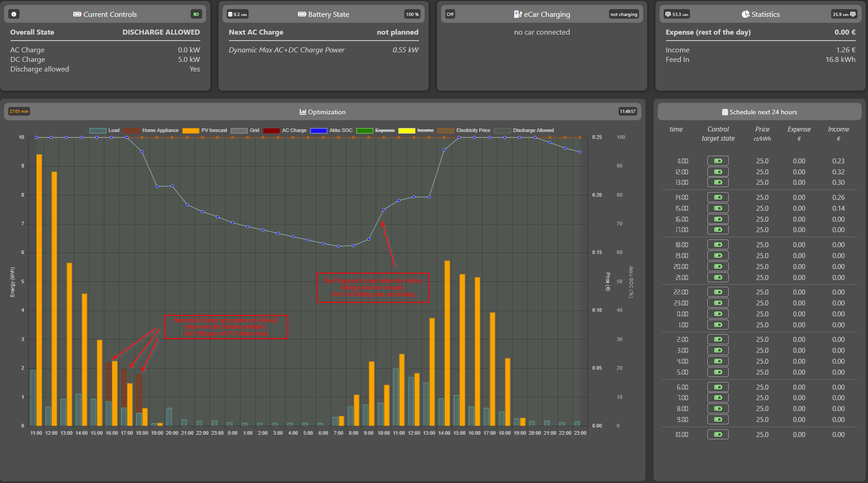
Task: Click the 27:01 min countdown timer badge
Action: click(x=19, y=111)
